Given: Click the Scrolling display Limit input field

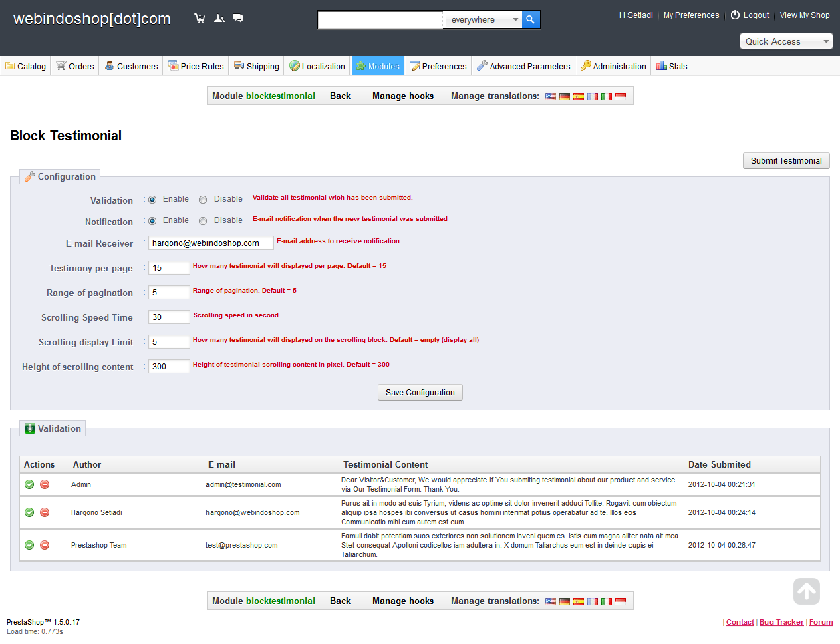Looking at the screenshot, I should click(169, 341).
